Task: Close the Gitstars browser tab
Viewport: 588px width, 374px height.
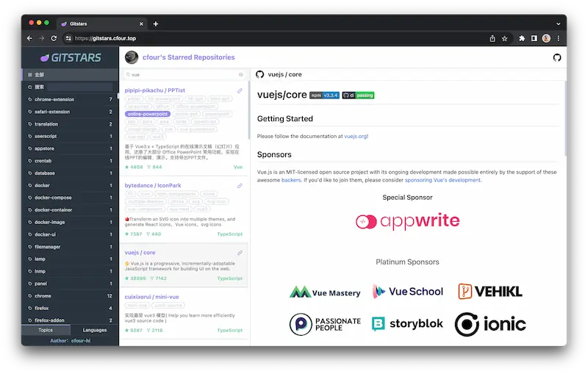Action: tap(141, 24)
